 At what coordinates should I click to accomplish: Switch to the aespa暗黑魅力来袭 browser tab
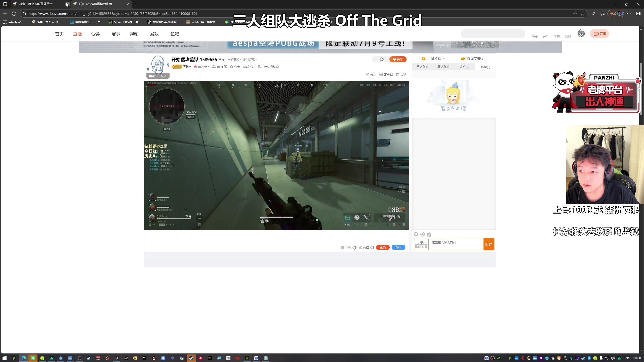(101, 4)
